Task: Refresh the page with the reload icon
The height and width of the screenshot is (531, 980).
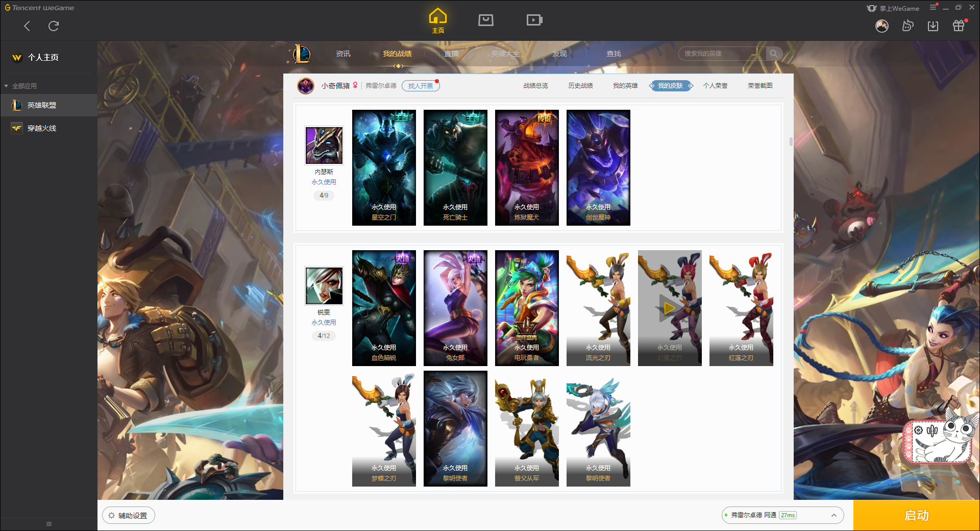Action: coord(54,26)
